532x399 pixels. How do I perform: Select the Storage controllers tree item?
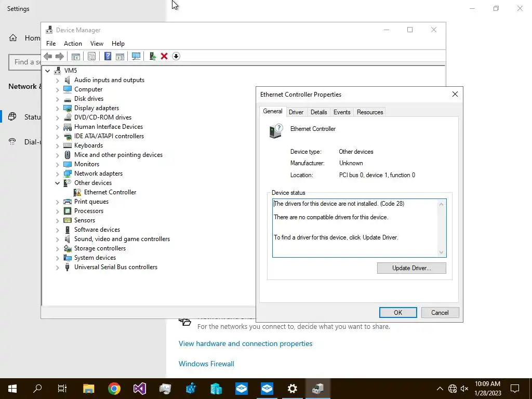pyautogui.click(x=100, y=248)
